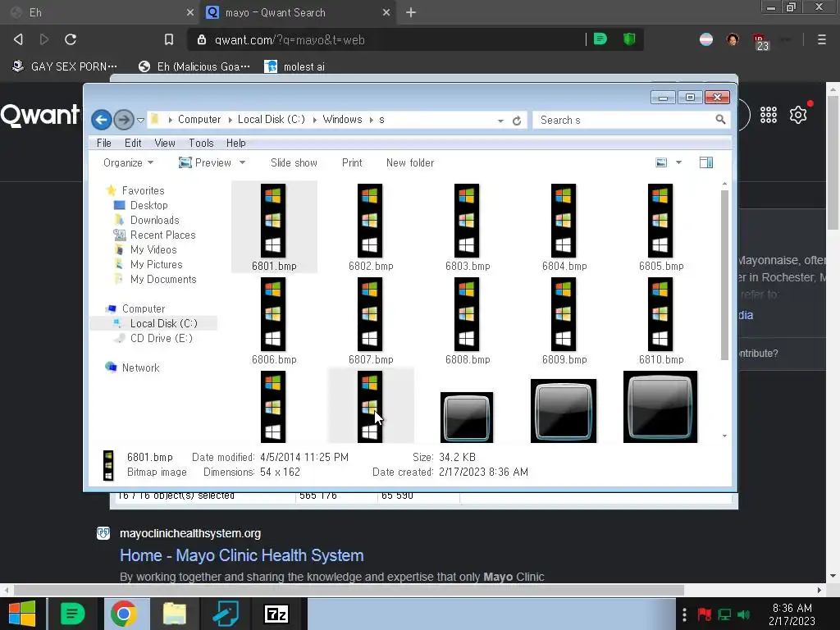Click Windows in the address breadcrumb
Viewport: 840px width, 630px height.
[342, 120]
